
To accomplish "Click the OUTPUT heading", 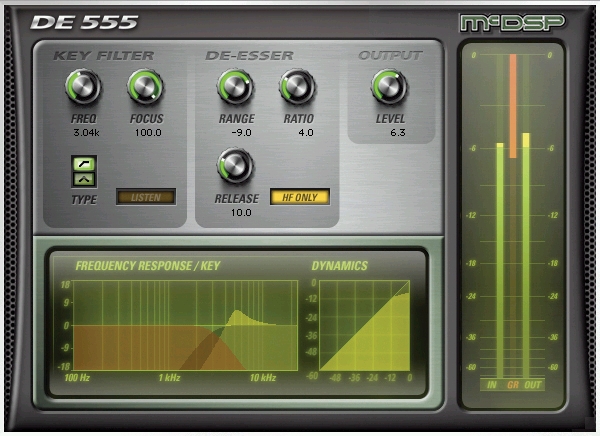I will point(390,56).
